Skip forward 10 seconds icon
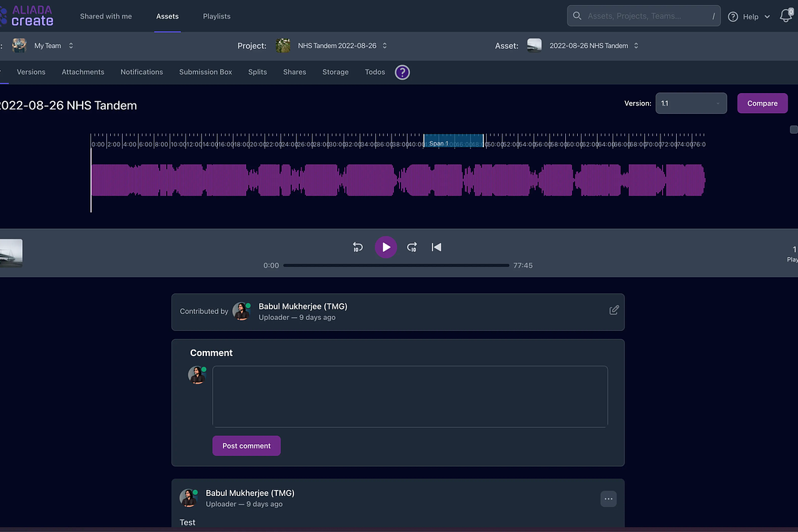This screenshot has height=532, width=798. click(x=412, y=248)
